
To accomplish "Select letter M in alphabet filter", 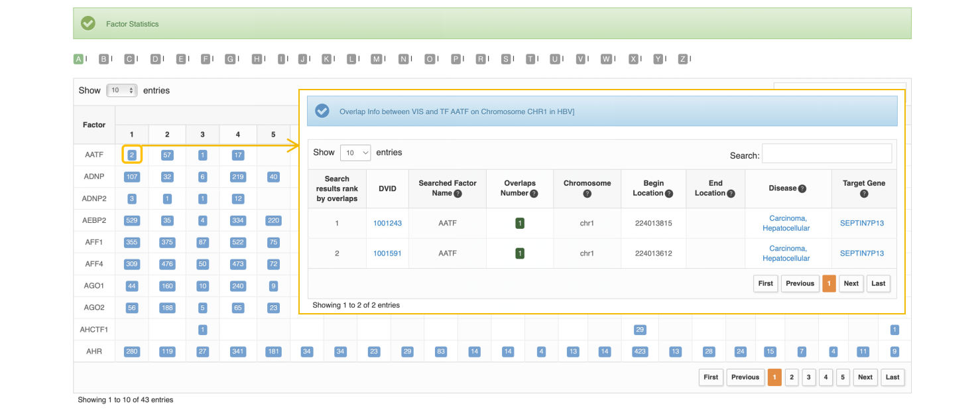I will [x=376, y=59].
